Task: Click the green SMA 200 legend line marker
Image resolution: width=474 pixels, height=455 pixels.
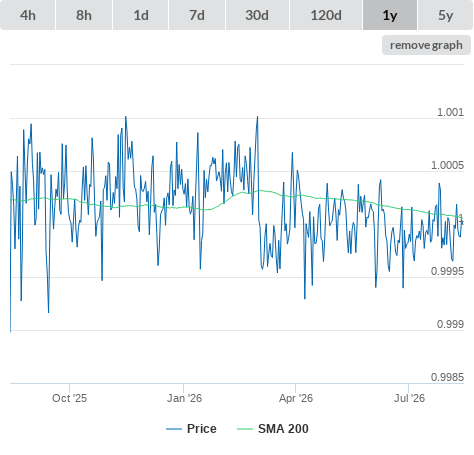Action: pos(245,429)
